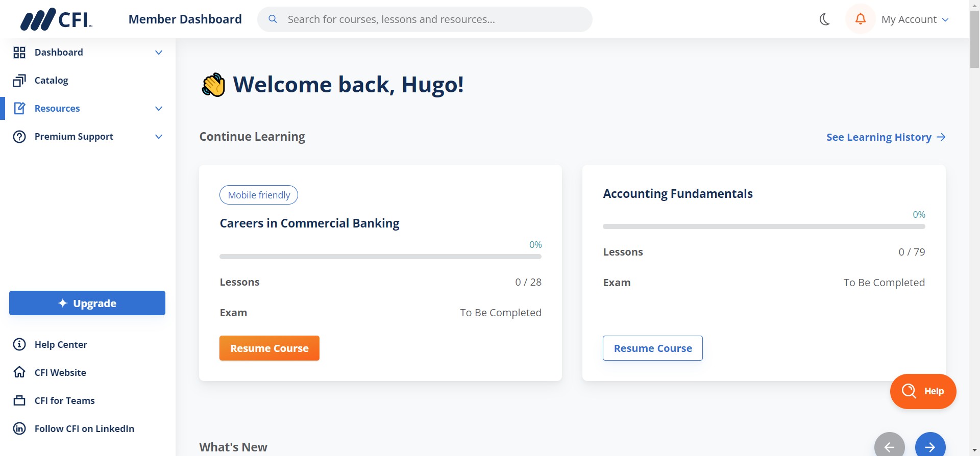Image resolution: width=980 pixels, height=456 pixels.
Task: Click the Help Center info icon
Action: (x=19, y=344)
